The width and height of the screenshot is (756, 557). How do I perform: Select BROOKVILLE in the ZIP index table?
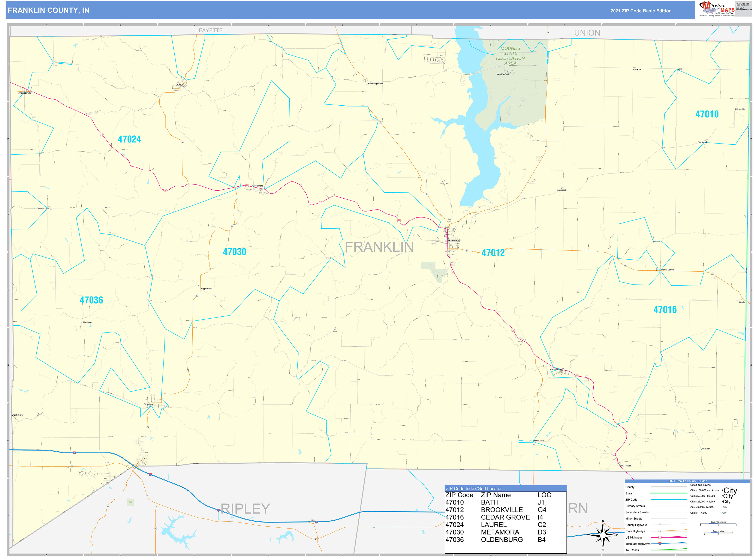point(502,510)
